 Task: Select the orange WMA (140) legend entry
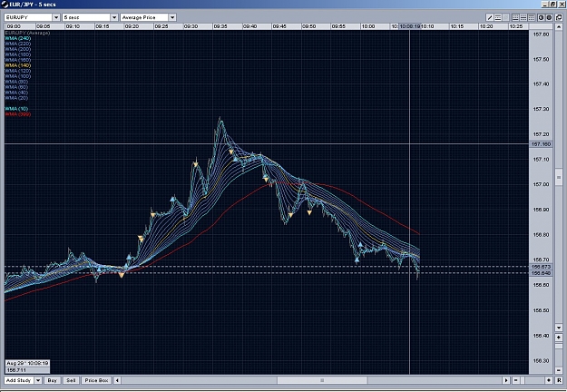(x=18, y=65)
